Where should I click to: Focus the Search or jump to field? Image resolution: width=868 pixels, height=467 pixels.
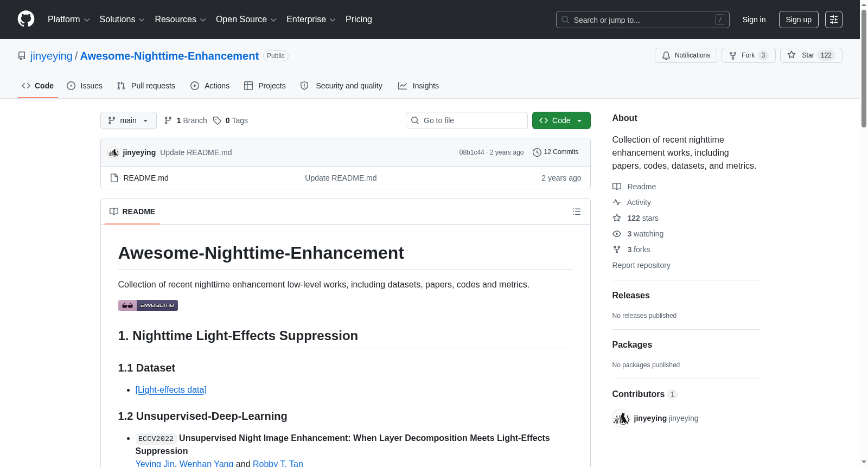[643, 20]
